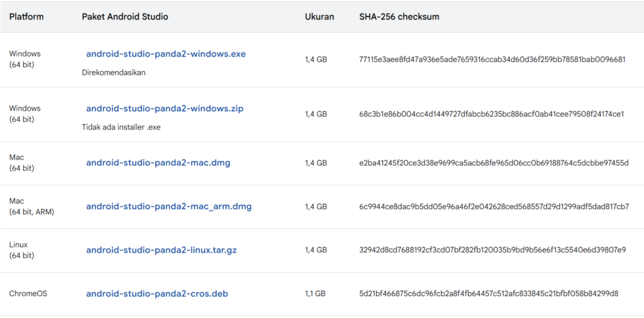Viewport: 644px width, 318px height.
Task: Download android-studio-panda2-linux.tar.gz archive
Action: [161, 250]
